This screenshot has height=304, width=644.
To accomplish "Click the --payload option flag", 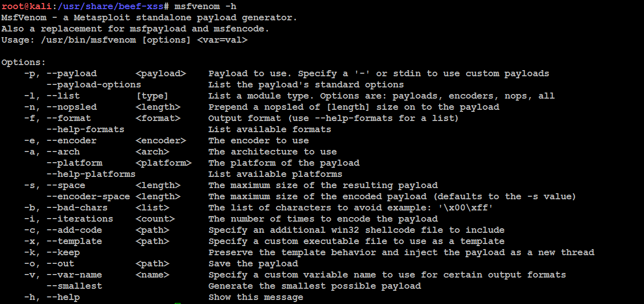I will pyautogui.click(x=72, y=74).
